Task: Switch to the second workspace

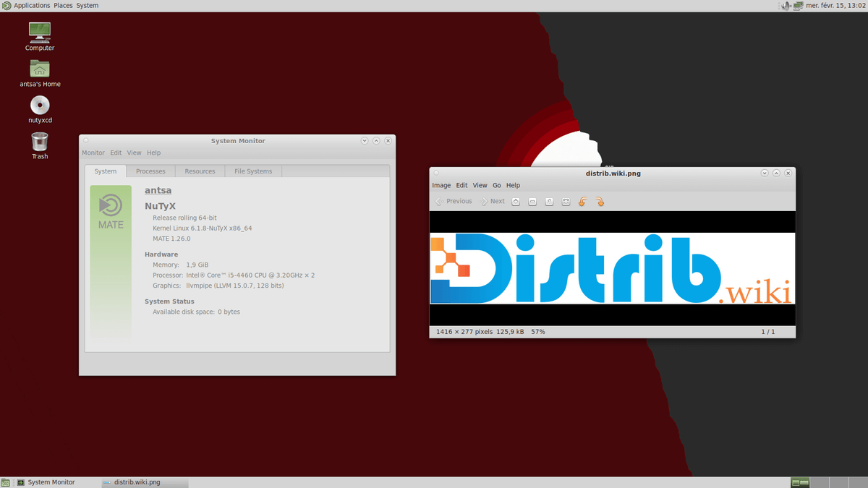Action: click(819, 482)
